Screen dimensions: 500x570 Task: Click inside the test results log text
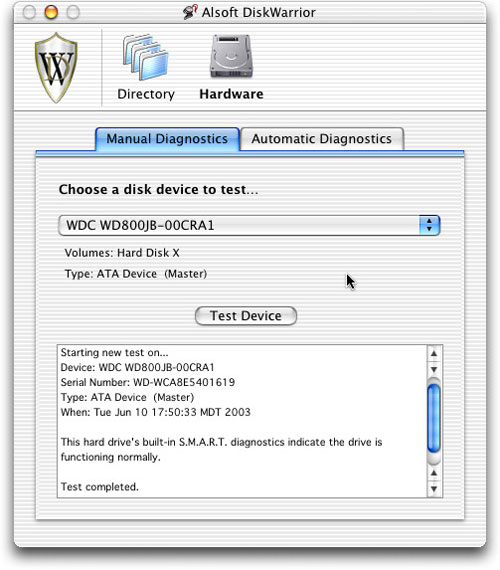(x=242, y=421)
